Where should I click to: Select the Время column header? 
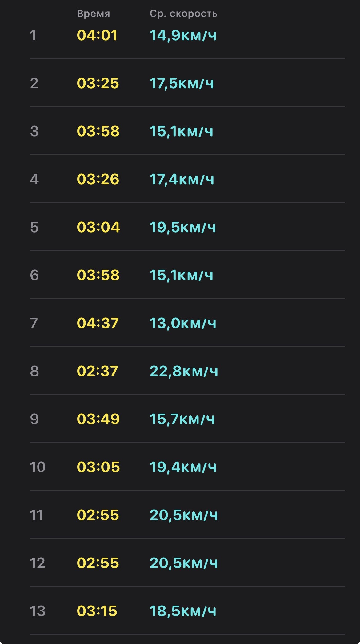(93, 14)
